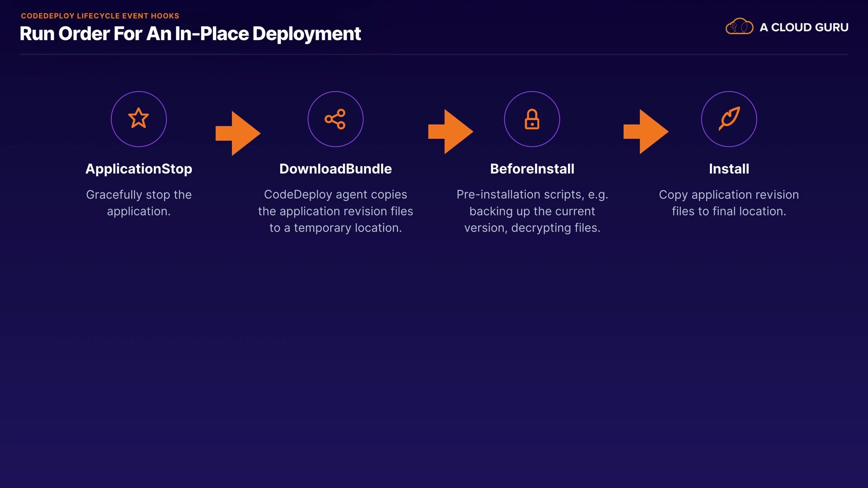Click the CodeDeploy agent copies description
Image resolution: width=868 pixels, height=488 pixels.
pos(335,211)
